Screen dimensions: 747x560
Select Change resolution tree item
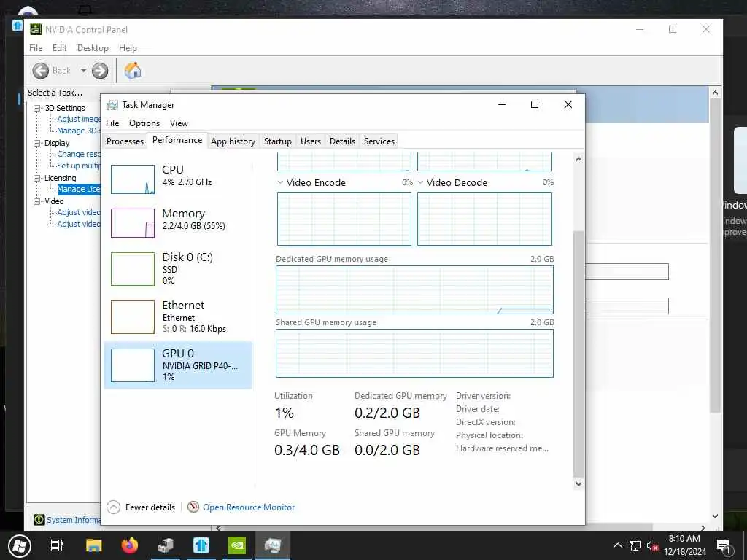pyautogui.click(x=79, y=155)
